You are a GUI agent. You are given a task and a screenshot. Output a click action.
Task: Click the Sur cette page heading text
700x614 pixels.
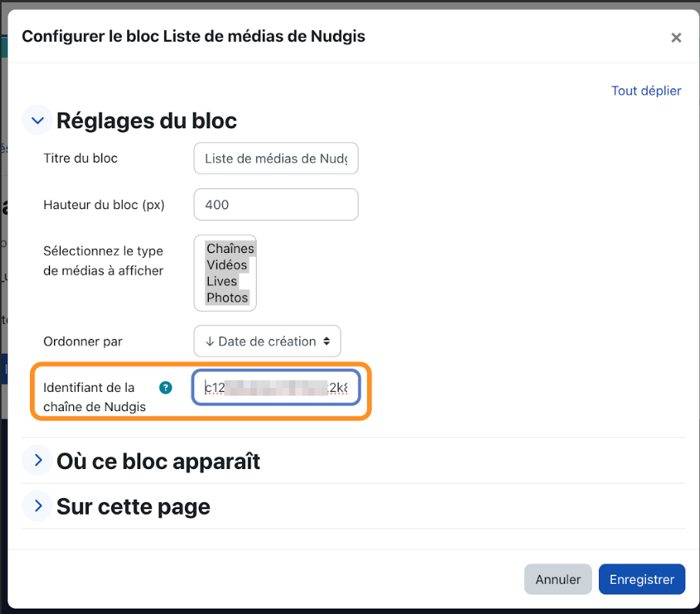pos(133,506)
